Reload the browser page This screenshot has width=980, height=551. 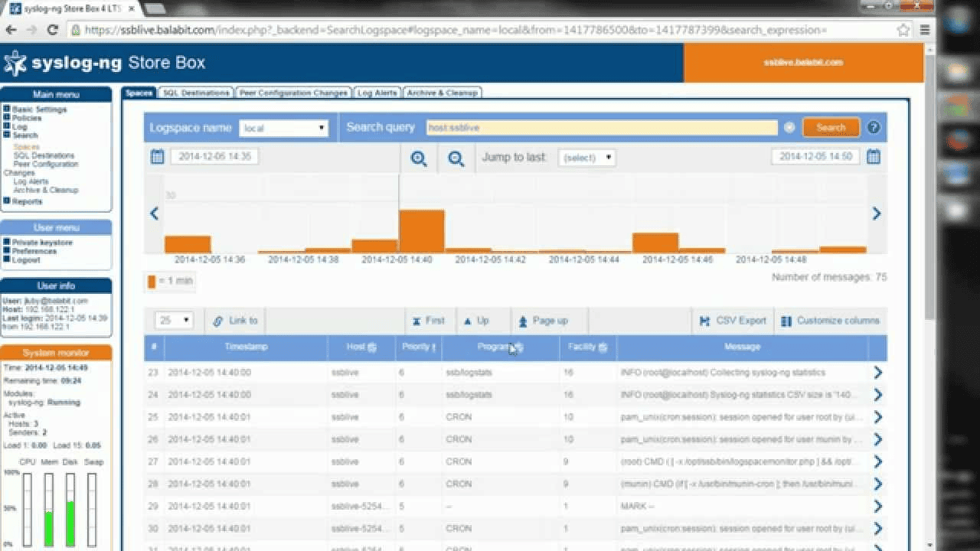coord(53,30)
